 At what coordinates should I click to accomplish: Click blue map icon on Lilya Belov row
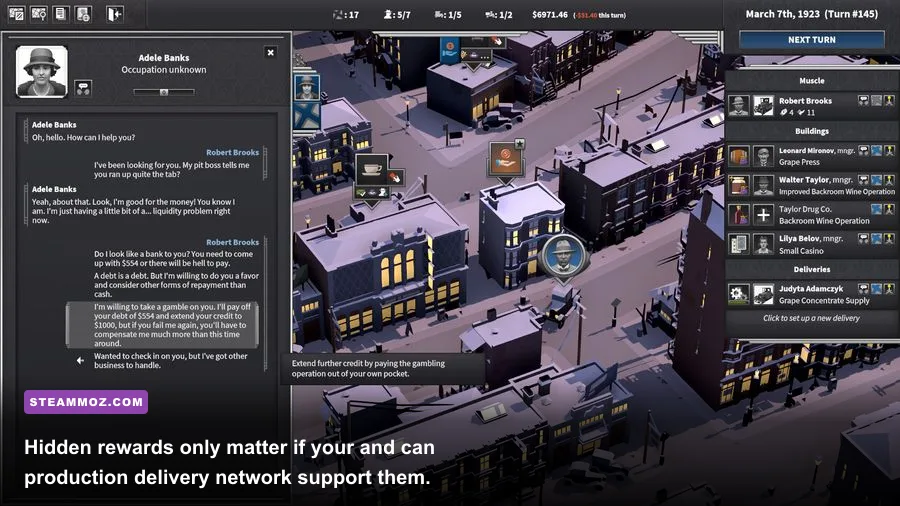(876, 239)
